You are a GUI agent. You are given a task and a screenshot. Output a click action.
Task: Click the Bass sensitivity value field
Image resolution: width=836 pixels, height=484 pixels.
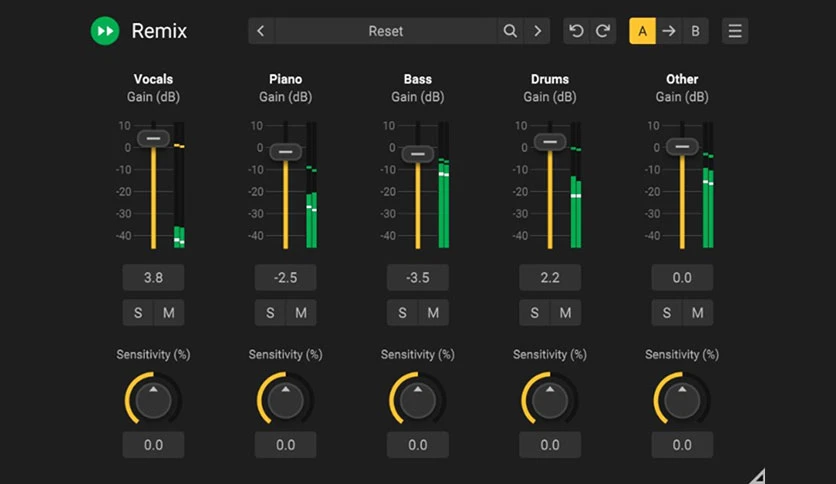(418, 445)
